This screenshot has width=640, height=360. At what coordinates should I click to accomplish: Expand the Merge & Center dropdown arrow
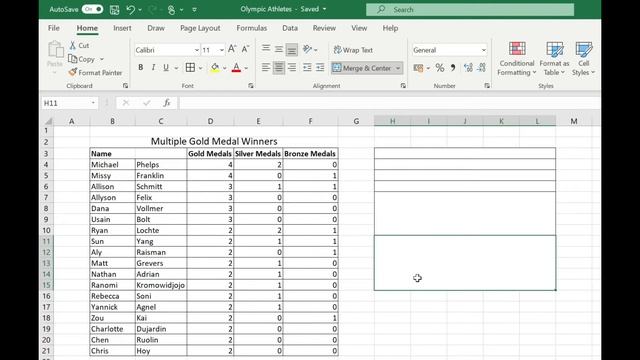pyautogui.click(x=398, y=68)
